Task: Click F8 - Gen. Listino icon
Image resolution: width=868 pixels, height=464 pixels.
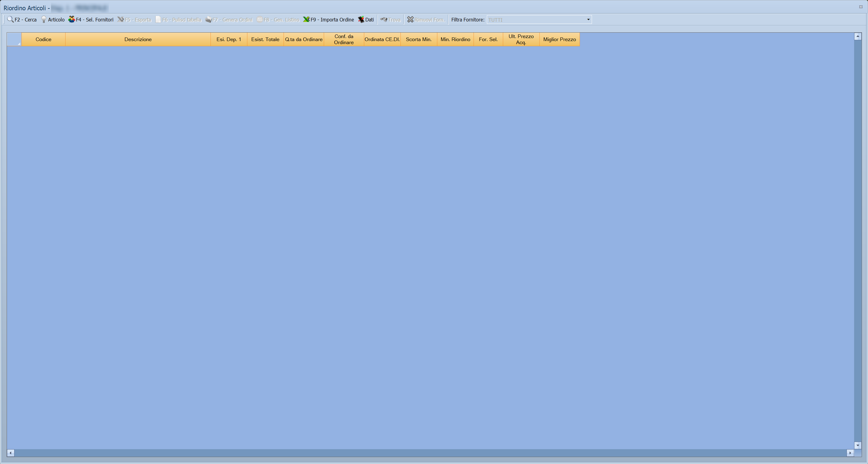Action: click(259, 20)
